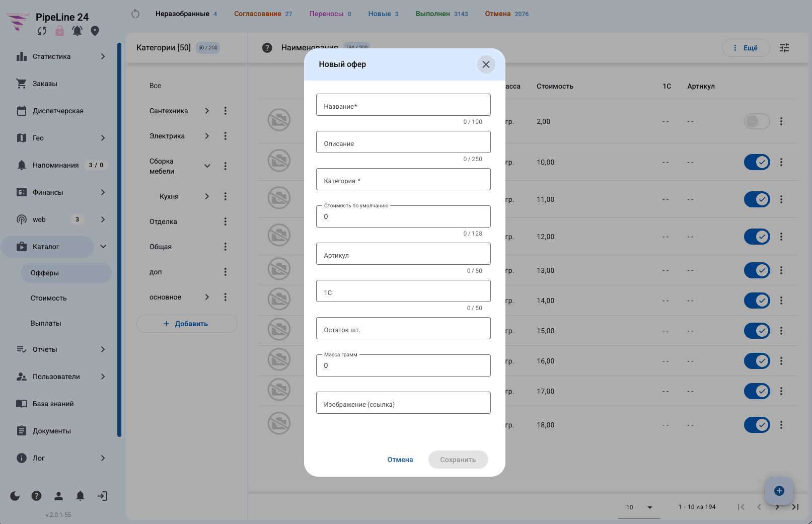Open the user profile icon at the sidebar bottom
812x524 pixels.
click(x=58, y=496)
